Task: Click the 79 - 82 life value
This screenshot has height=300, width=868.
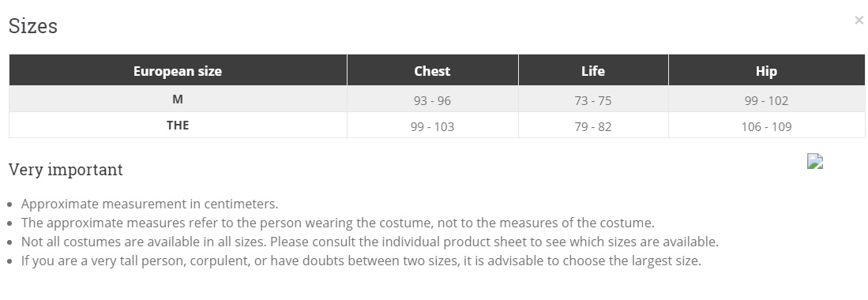Action: (593, 127)
